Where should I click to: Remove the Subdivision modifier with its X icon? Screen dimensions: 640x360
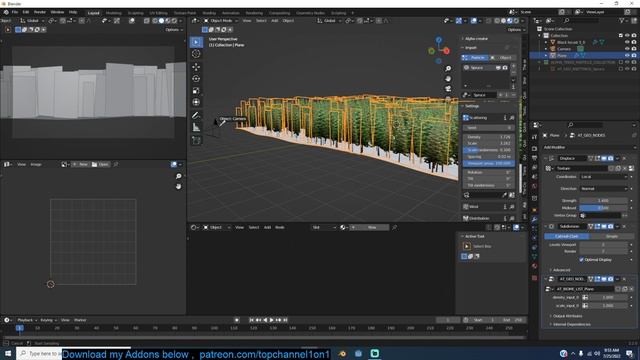[x=624, y=226]
